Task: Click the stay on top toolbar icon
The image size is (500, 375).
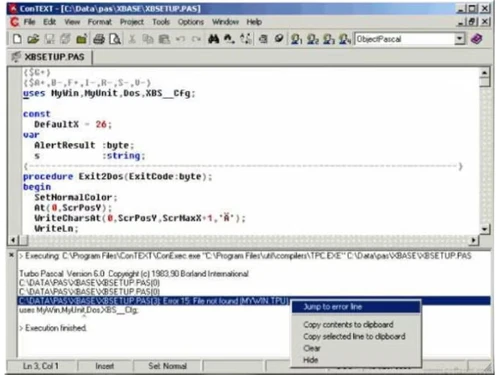Action: 279,39
